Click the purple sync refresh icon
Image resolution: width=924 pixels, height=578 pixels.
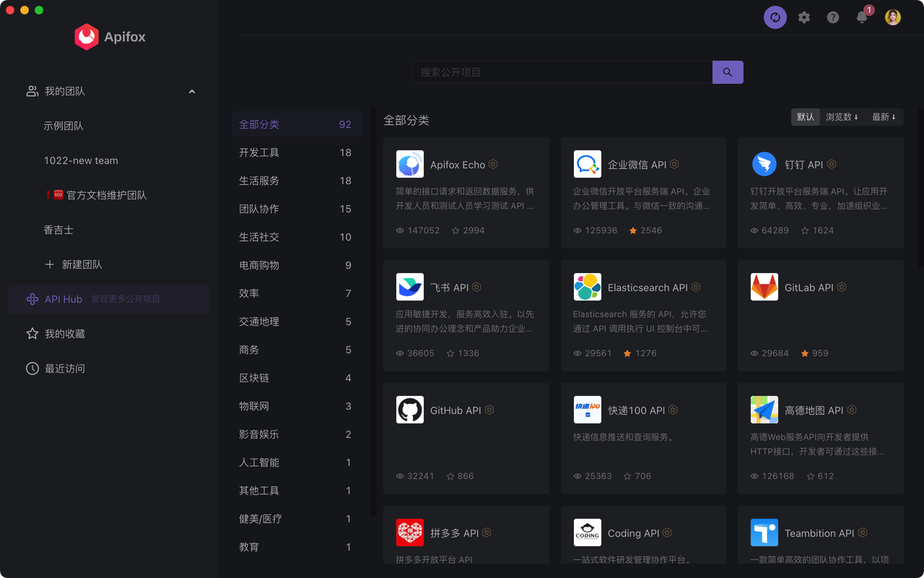775,17
